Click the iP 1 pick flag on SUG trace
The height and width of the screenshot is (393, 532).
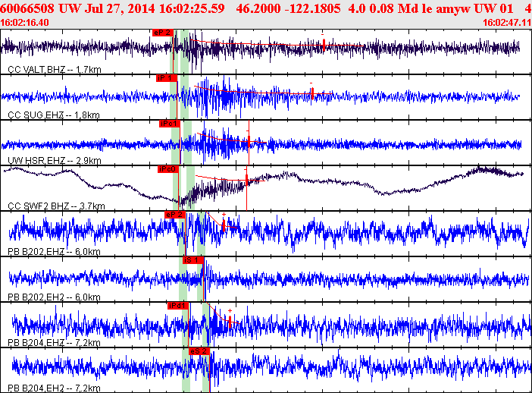pos(167,78)
